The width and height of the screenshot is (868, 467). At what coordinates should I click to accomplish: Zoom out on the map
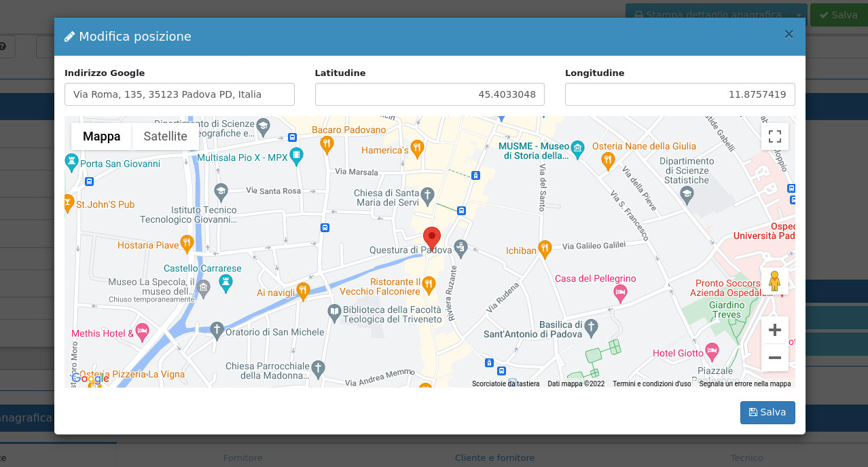[x=774, y=358]
